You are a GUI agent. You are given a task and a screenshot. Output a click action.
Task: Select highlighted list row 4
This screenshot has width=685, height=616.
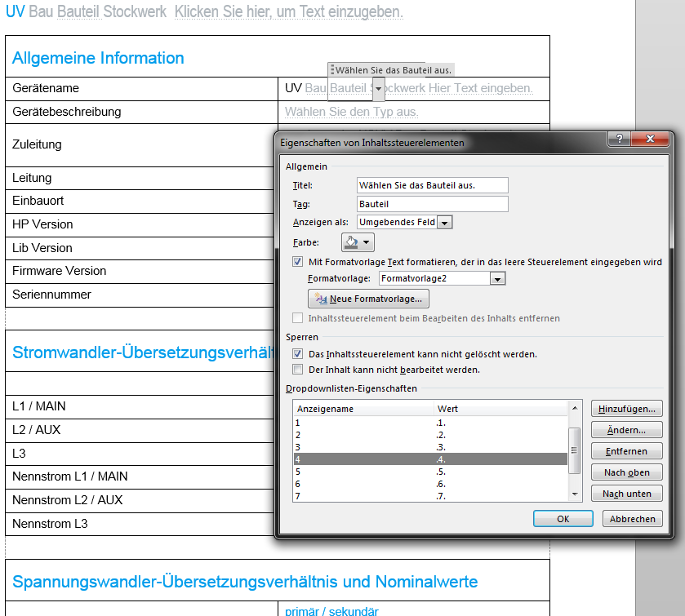(x=430, y=459)
